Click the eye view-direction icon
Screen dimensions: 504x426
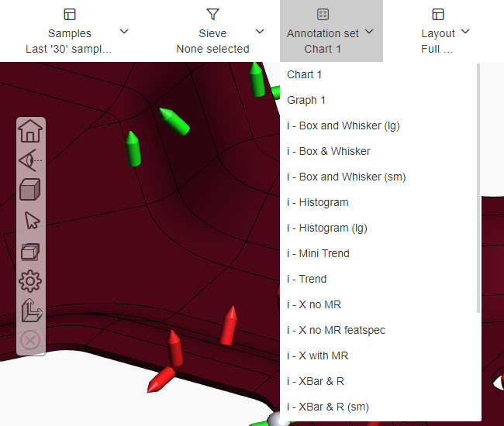click(29, 160)
